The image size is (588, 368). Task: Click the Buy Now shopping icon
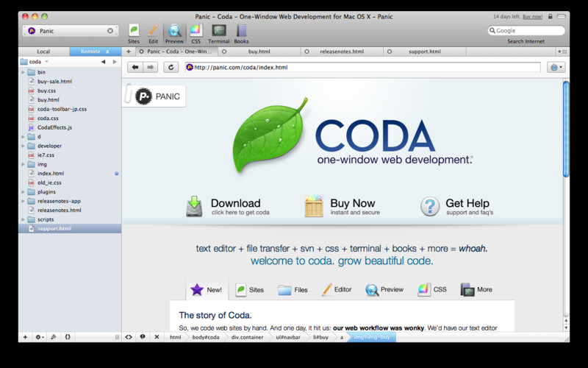[314, 206]
